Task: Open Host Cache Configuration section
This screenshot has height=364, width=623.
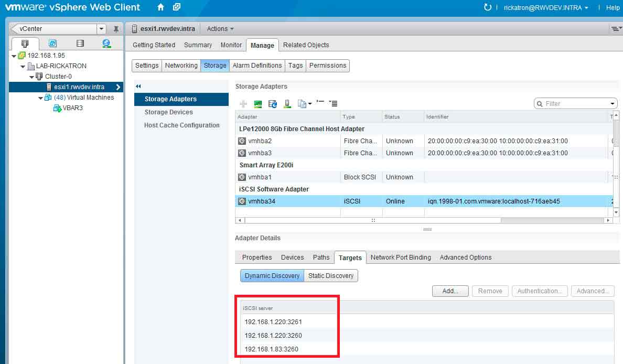Action: [x=181, y=125]
